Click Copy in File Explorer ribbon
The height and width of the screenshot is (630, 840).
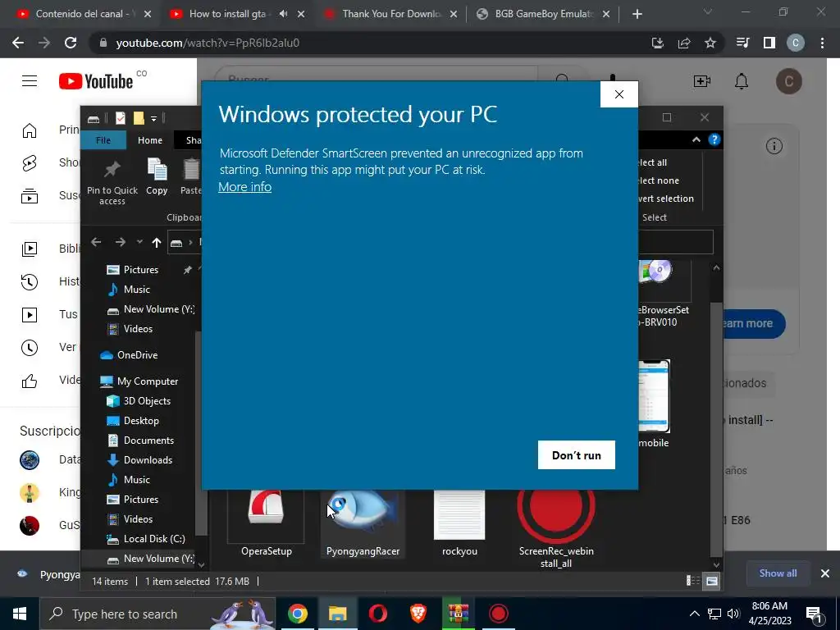[x=157, y=177]
